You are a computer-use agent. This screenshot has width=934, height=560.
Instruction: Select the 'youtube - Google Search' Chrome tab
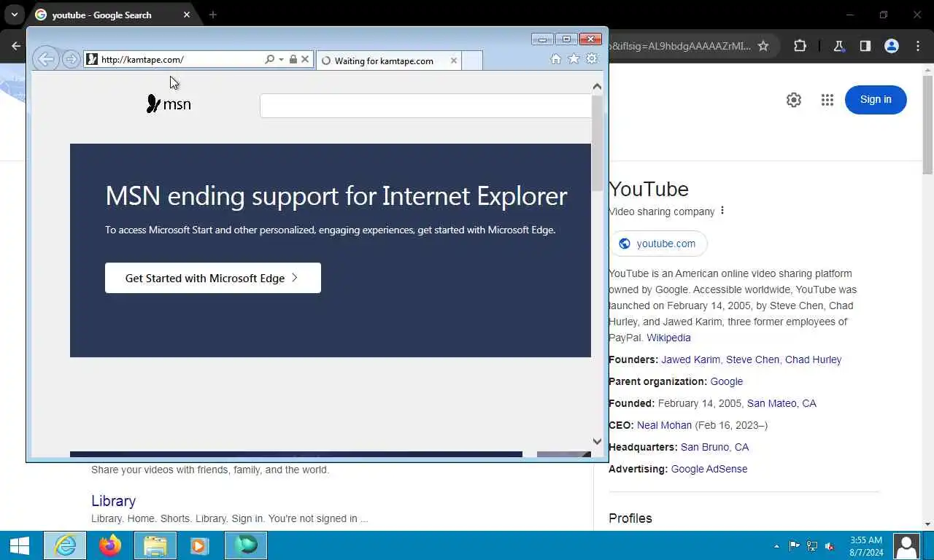112,15
